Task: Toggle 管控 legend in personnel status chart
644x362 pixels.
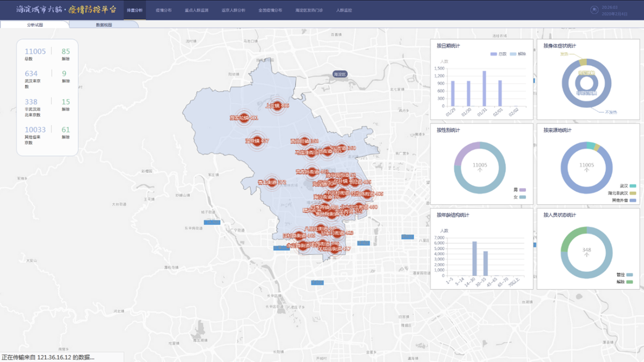Action: [x=629, y=274]
